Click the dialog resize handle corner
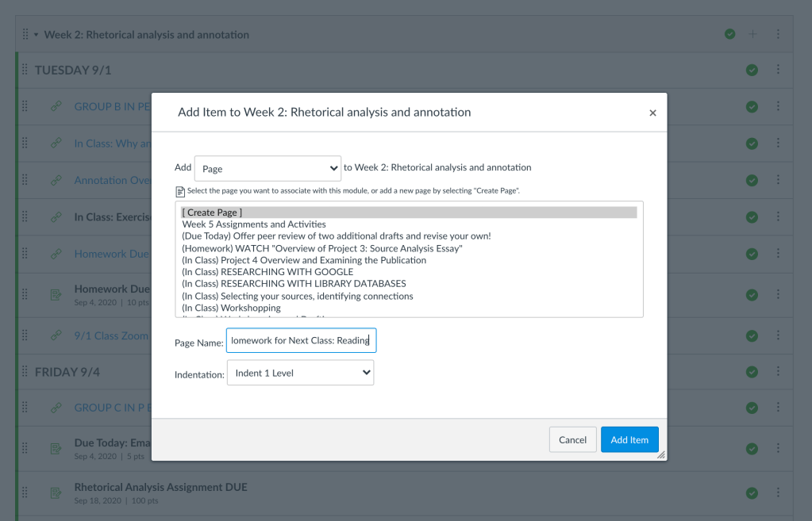Image resolution: width=812 pixels, height=521 pixels. pos(660,454)
